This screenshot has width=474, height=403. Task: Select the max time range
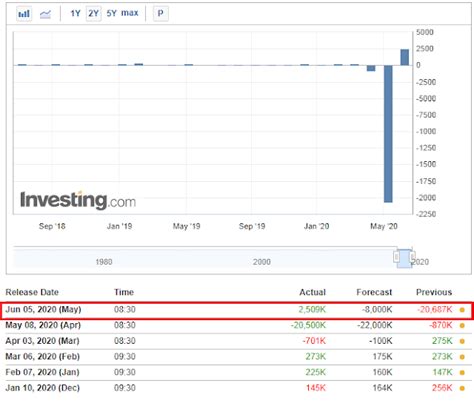130,13
